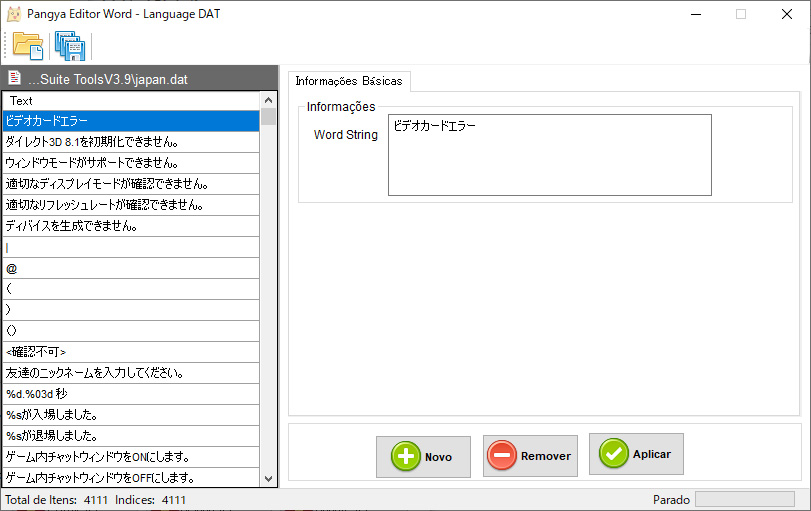Select the row ダイレクト3D 8.1を初期化できません。

click(x=131, y=142)
